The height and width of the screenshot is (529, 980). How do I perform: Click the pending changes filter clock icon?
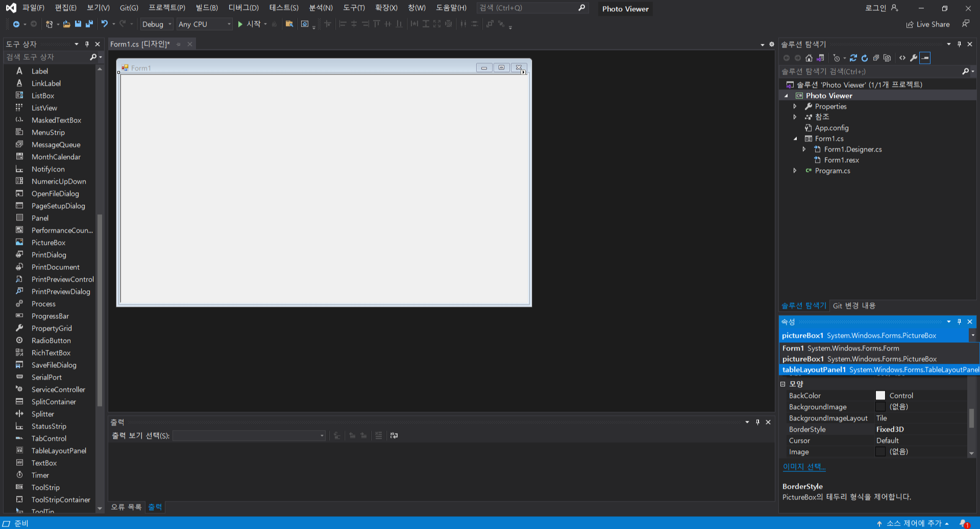tap(836, 58)
